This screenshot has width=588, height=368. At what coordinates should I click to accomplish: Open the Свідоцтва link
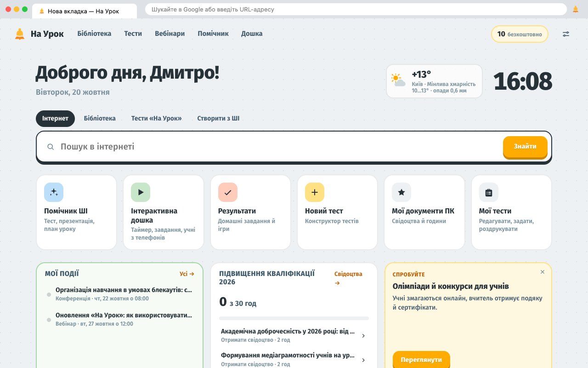(x=348, y=278)
